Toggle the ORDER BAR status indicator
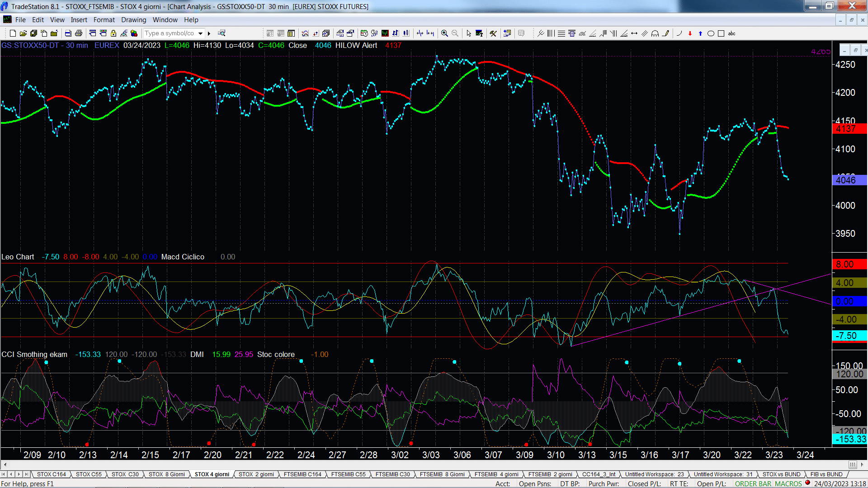This screenshot has width=868, height=488. tap(753, 483)
